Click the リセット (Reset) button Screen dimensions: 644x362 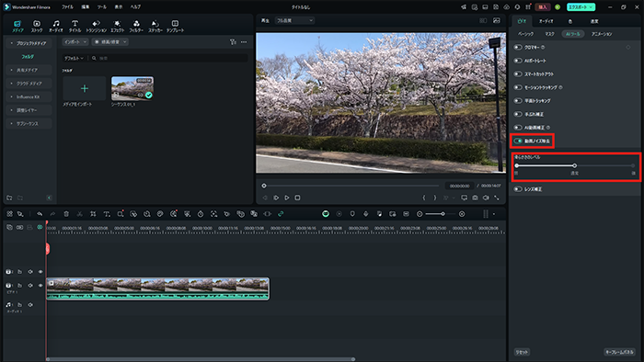(x=522, y=352)
